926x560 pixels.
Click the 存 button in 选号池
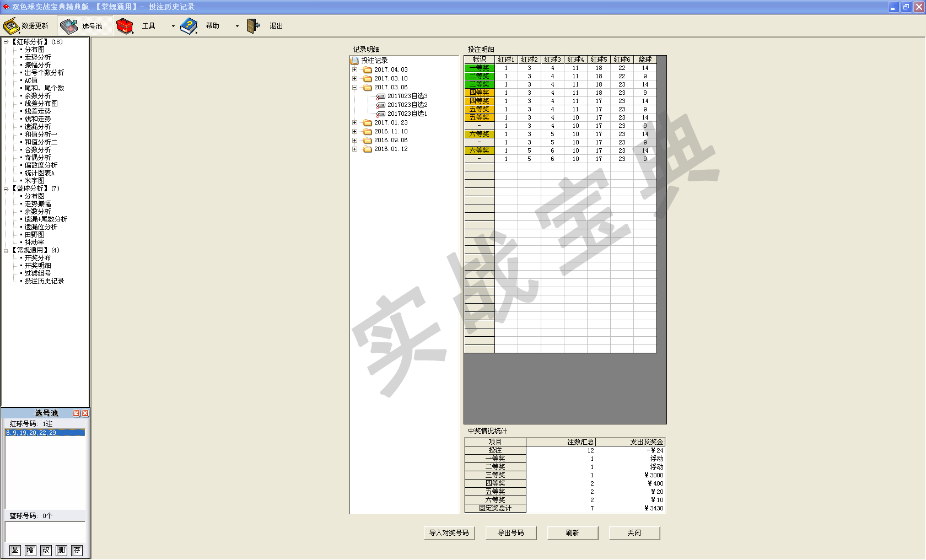(x=77, y=550)
